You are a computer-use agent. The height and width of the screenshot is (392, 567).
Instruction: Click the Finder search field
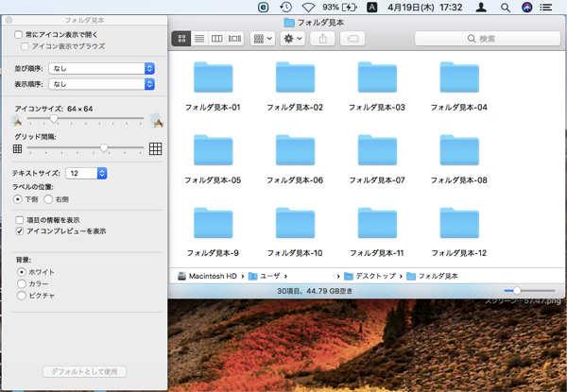coord(488,39)
